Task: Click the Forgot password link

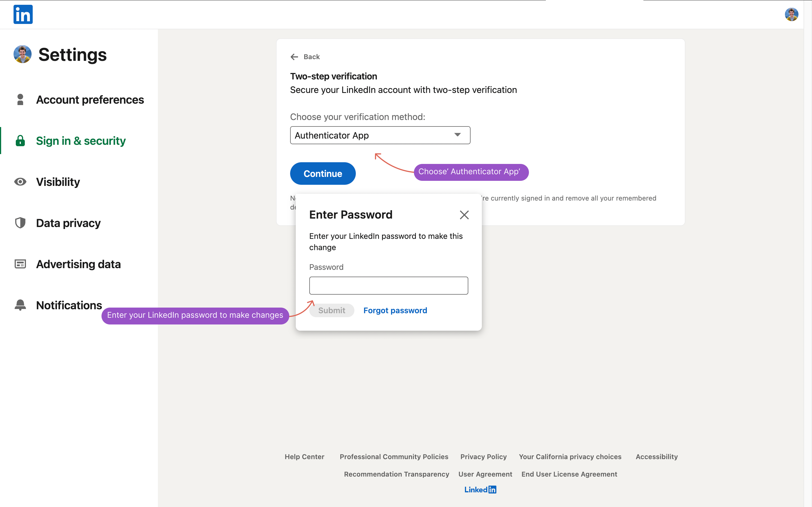Action: coord(395,310)
